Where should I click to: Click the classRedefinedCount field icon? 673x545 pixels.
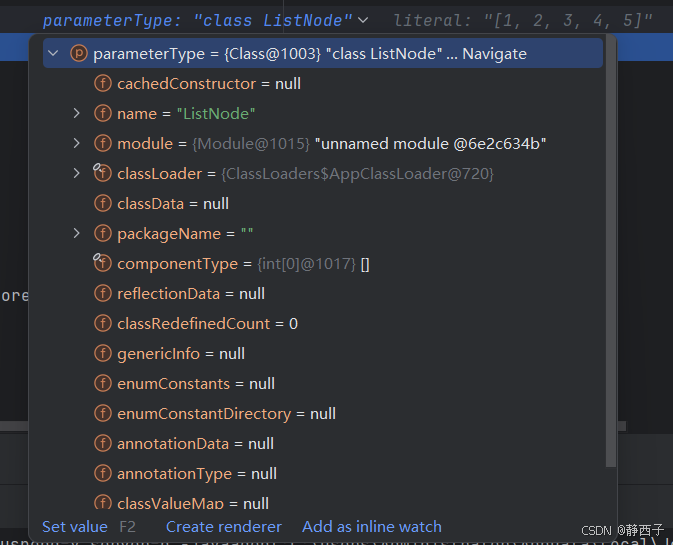[x=103, y=324]
